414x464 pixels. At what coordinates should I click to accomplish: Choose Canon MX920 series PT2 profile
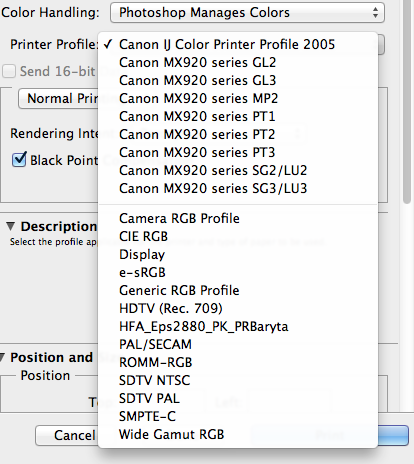pos(238,134)
